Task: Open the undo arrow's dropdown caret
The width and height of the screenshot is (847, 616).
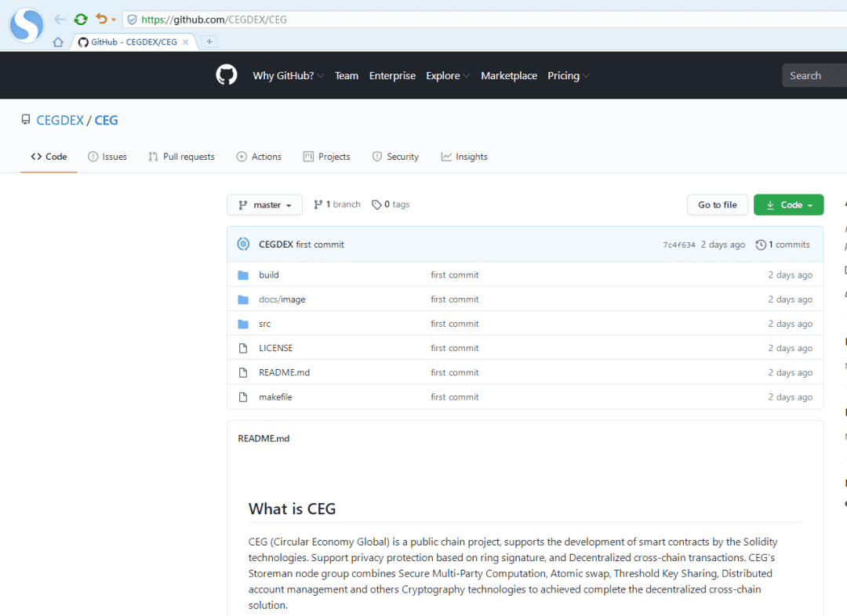Action: 114,20
